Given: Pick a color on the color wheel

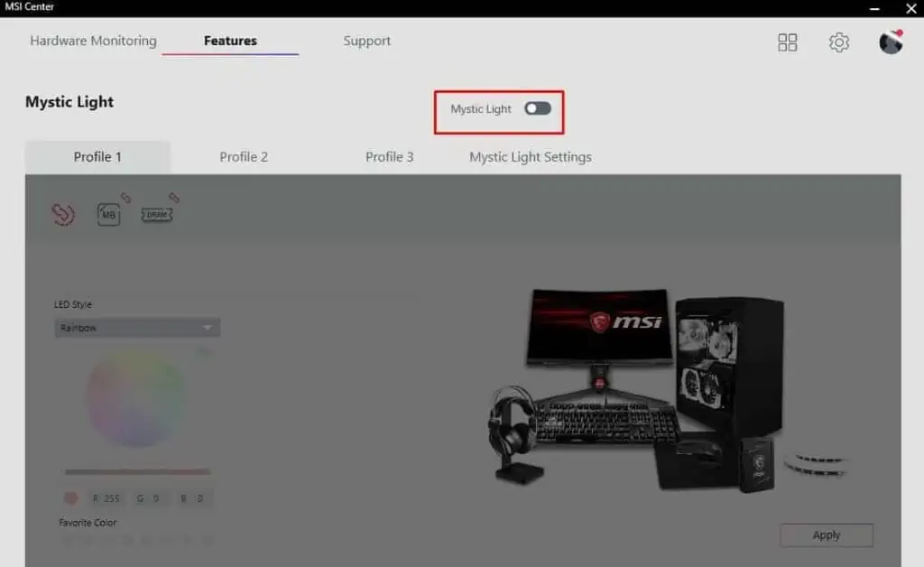Looking at the screenshot, I should click(x=135, y=398).
